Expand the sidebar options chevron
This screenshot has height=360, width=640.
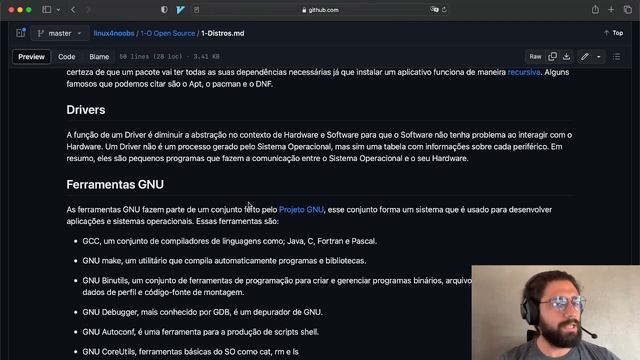(58, 9)
